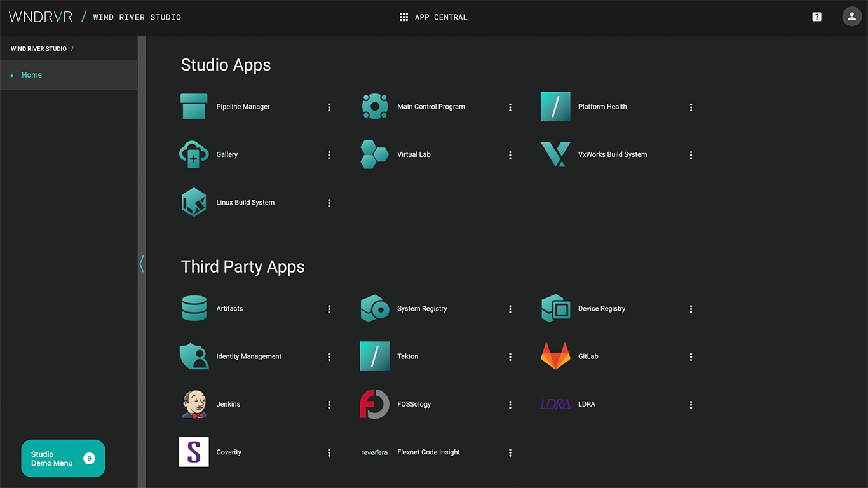
Task: Open Artifacts three-dot menu
Action: click(x=329, y=309)
